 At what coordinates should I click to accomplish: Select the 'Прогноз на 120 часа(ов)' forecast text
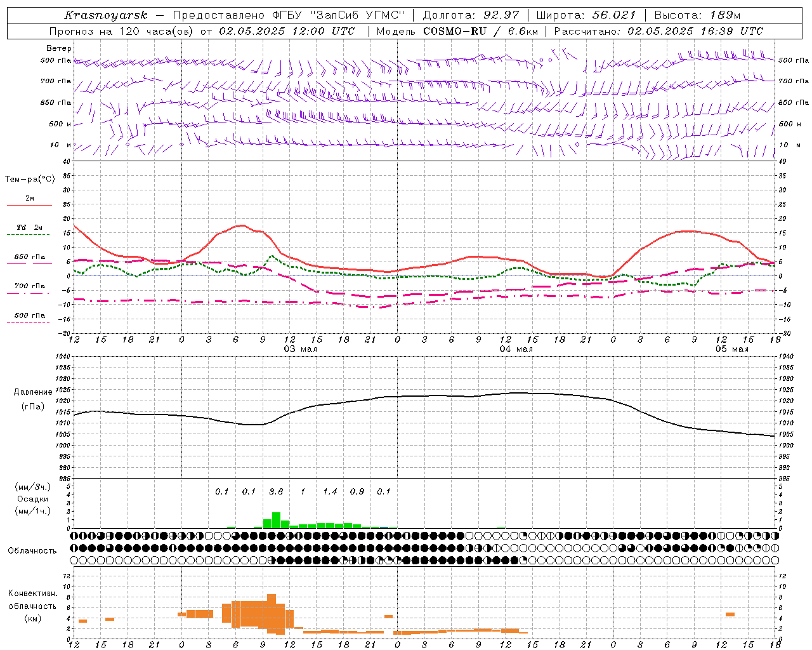point(122,31)
